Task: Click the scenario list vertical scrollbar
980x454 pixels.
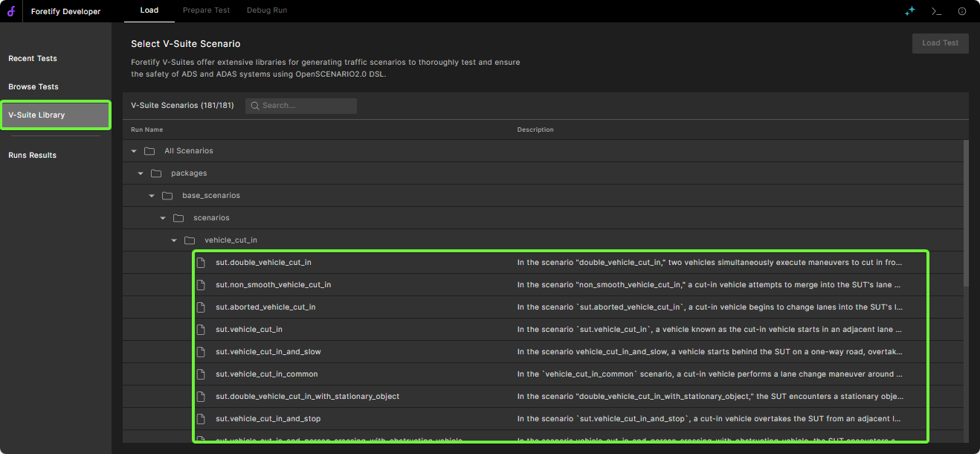Action: click(966, 216)
